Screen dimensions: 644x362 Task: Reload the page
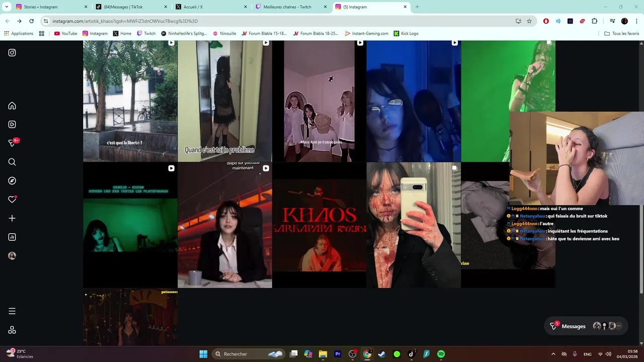point(31,21)
